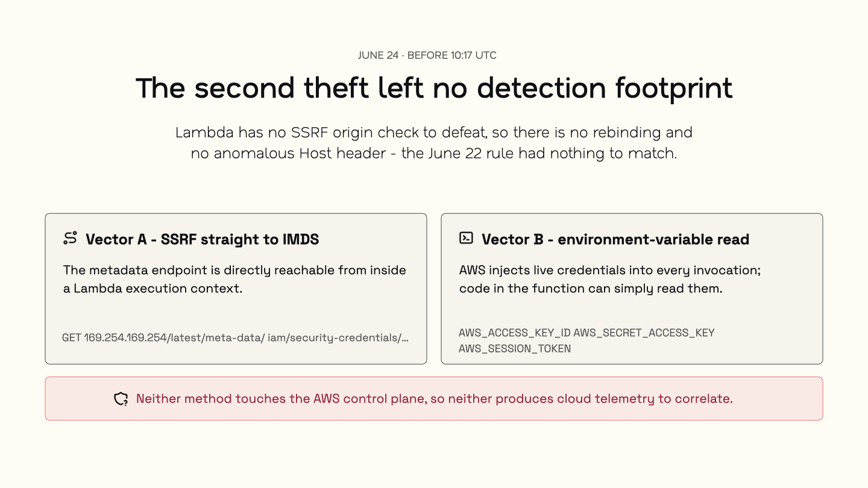
Task: Click the AWS_ACCESS_KEY_ID variable text
Action: [515, 333]
